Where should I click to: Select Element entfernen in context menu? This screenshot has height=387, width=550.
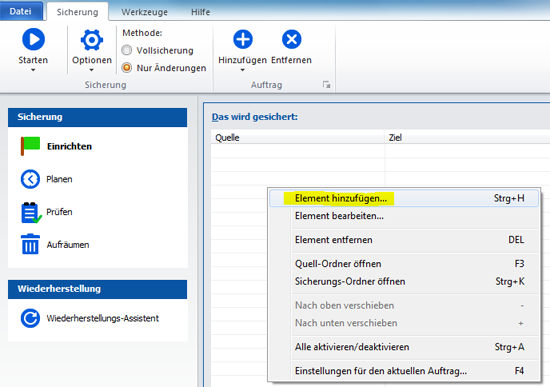(404, 240)
